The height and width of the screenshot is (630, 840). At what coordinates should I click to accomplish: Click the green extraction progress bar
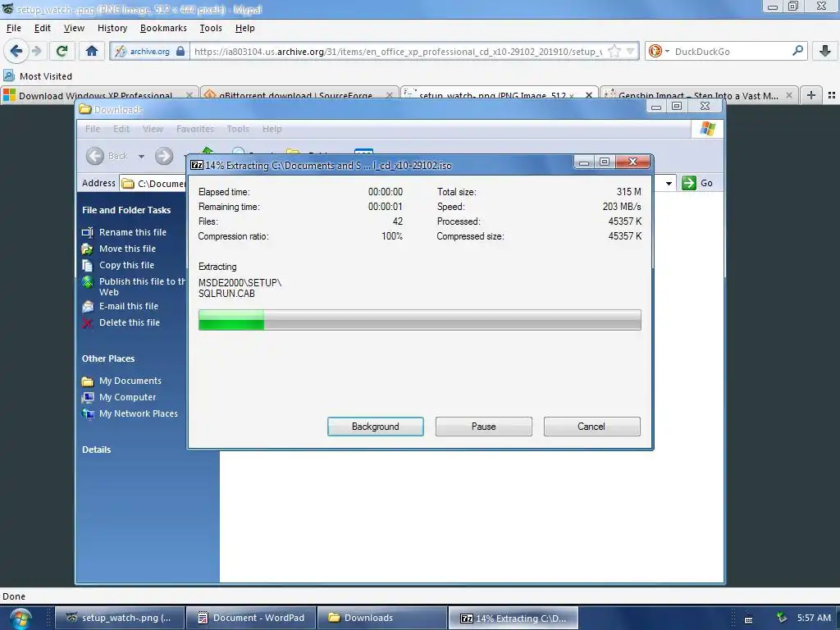click(x=419, y=320)
